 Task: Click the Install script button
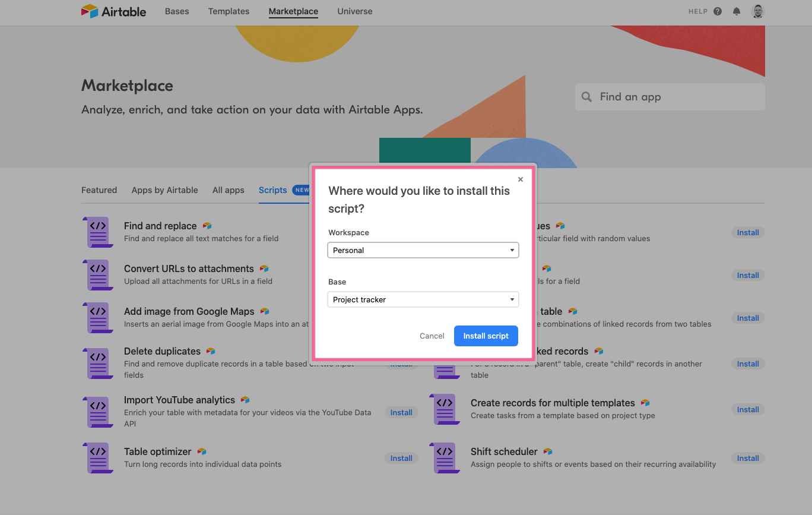[x=486, y=336]
